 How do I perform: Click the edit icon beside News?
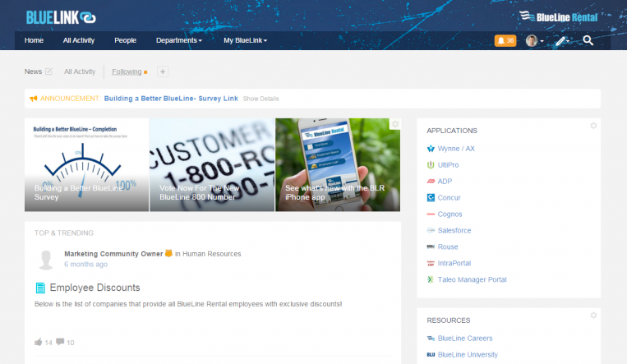[48, 71]
